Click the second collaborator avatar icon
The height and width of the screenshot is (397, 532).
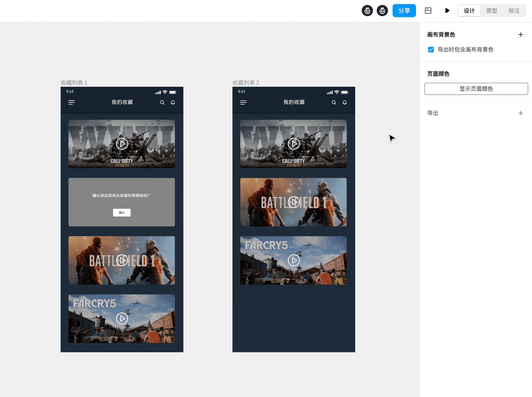(382, 11)
